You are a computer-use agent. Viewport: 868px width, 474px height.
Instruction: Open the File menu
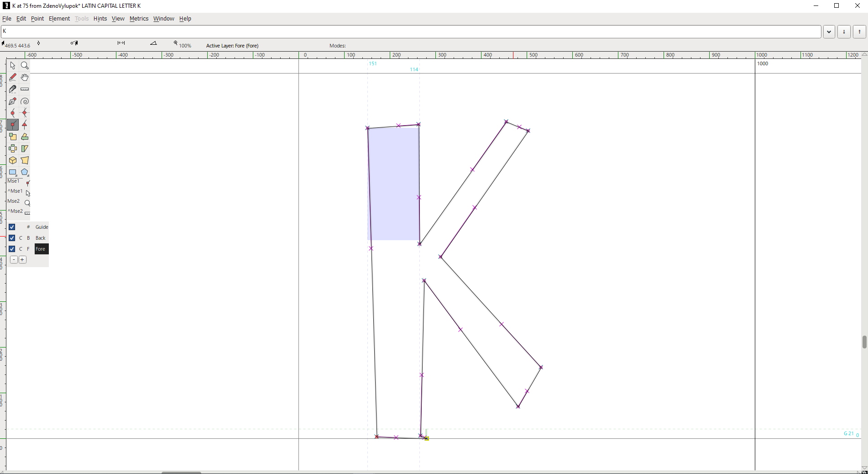(x=7, y=19)
